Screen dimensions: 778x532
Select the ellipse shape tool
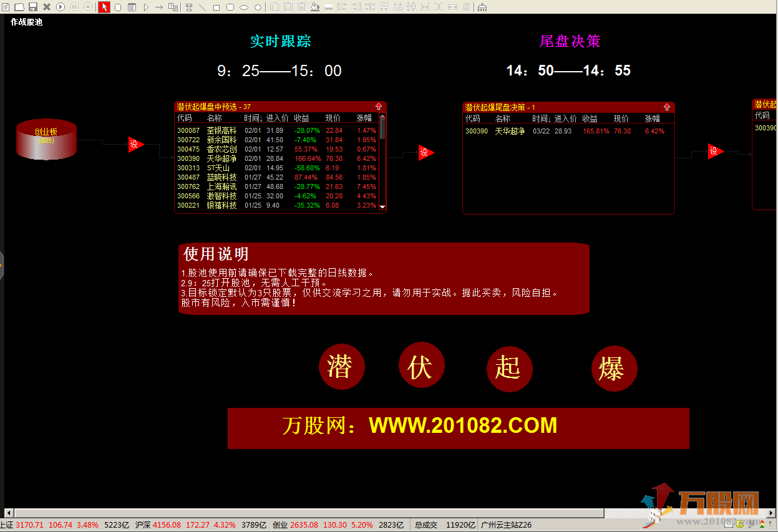244,7
